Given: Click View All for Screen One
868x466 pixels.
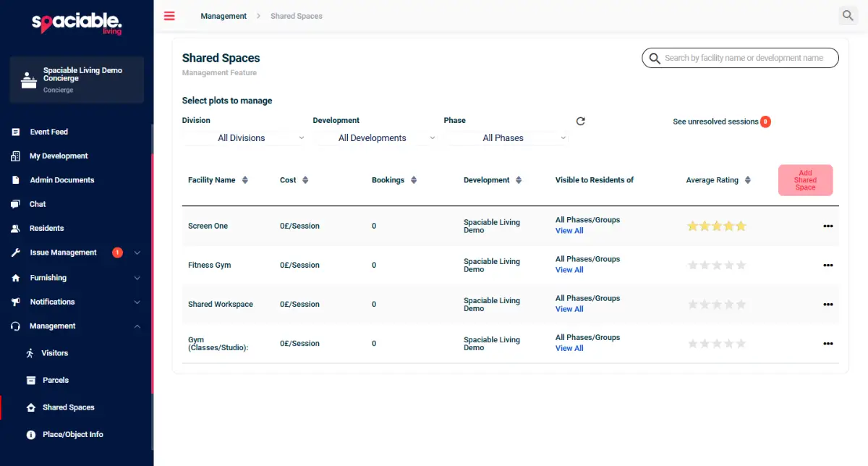Looking at the screenshot, I should (x=569, y=231).
